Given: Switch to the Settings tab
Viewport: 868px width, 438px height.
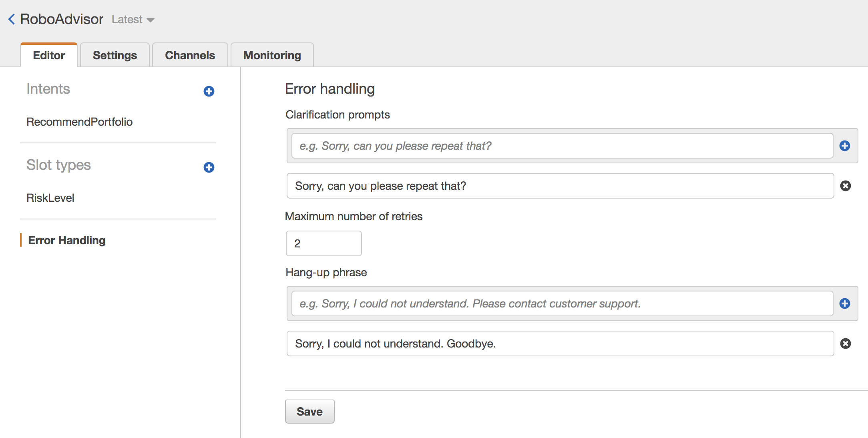Looking at the screenshot, I should (x=115, y=55).
